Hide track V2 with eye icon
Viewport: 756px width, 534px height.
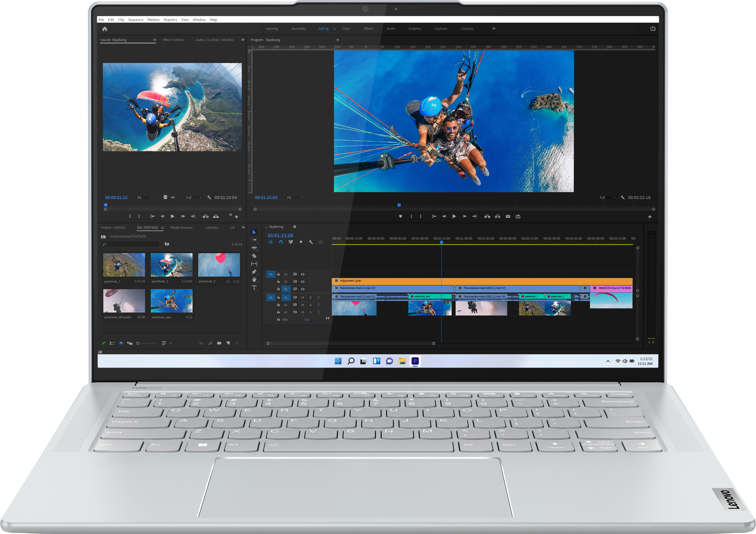(x=303, y=282)
